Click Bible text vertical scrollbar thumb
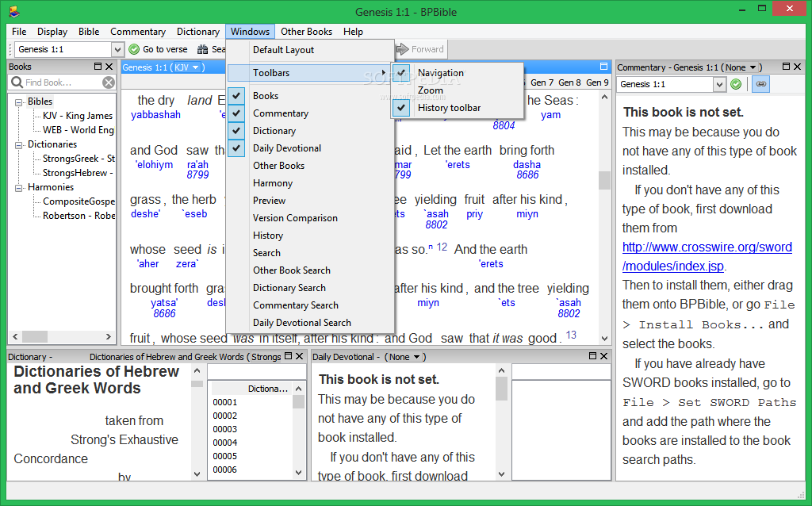The image size is (812, 506). coord(604,180)
